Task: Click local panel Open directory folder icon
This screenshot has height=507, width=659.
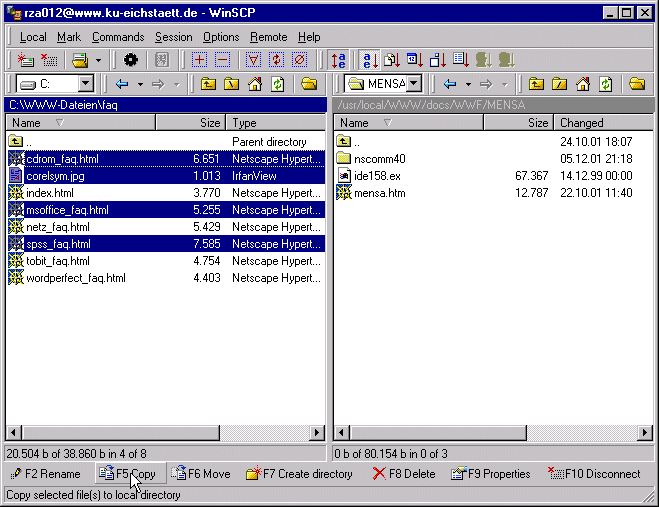Action: (x=309, y=84)
